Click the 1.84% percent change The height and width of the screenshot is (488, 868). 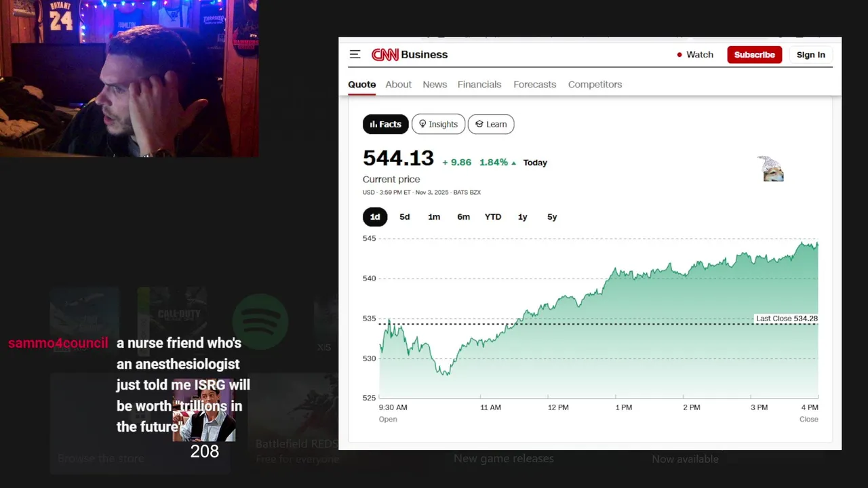pos(498,163)
